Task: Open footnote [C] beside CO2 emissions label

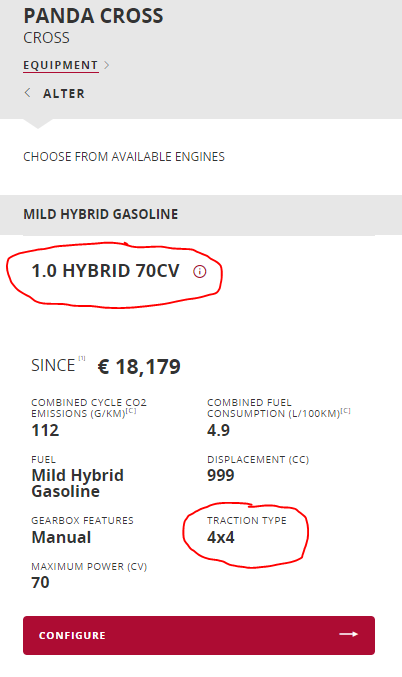Action: [x=131, y=411]
